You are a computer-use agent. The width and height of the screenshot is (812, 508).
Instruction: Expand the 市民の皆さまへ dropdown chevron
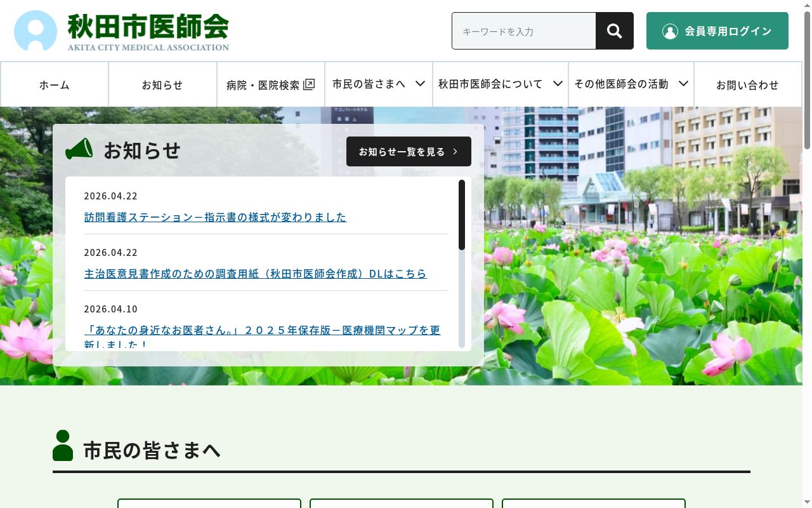click(x=420, y=84)
